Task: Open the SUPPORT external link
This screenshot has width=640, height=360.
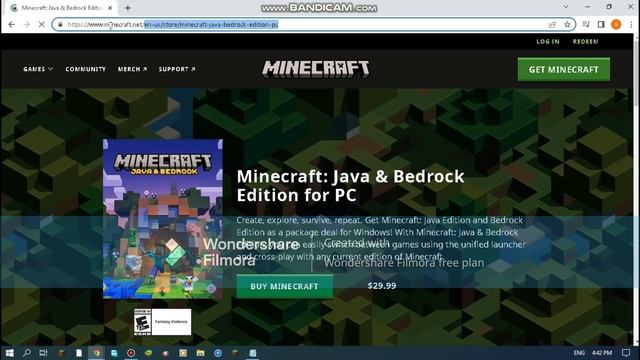Action: click(x=177, y=69)
